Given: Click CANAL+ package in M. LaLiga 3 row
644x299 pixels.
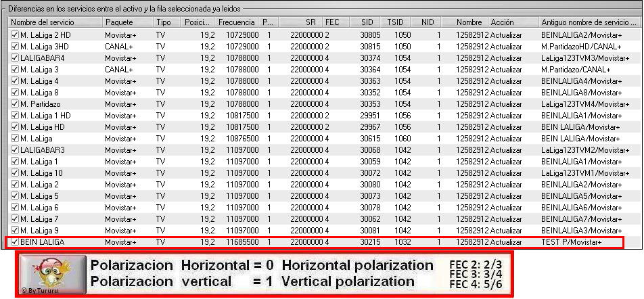Looking at the screenshot, I should (x=119, y=70).
